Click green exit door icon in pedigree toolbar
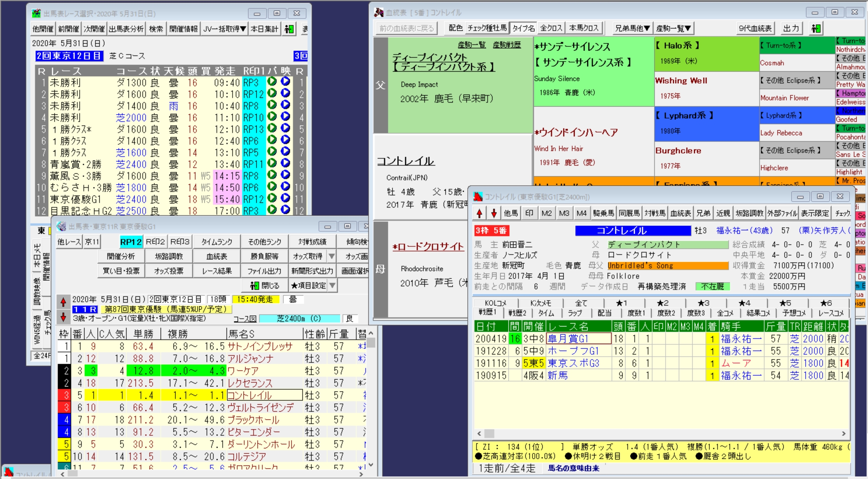868x479 pixels. pos(816,28)
